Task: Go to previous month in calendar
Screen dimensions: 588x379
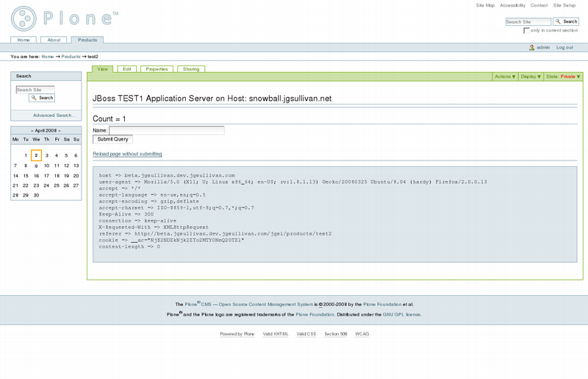Action: [33, 130]
